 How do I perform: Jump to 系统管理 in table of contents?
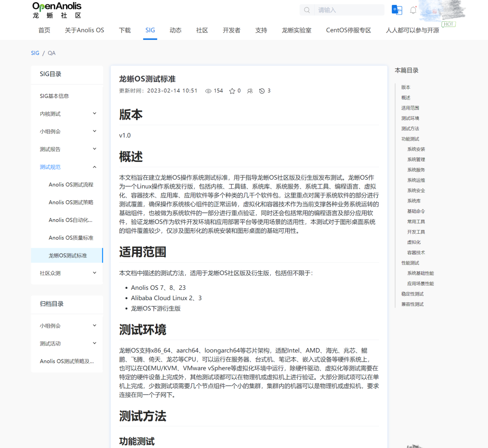point(416,160)
